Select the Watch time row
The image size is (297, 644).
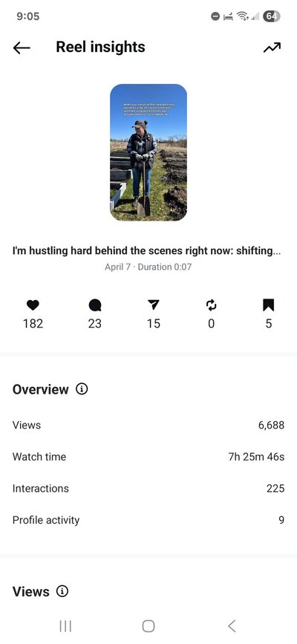coord(148,457)
